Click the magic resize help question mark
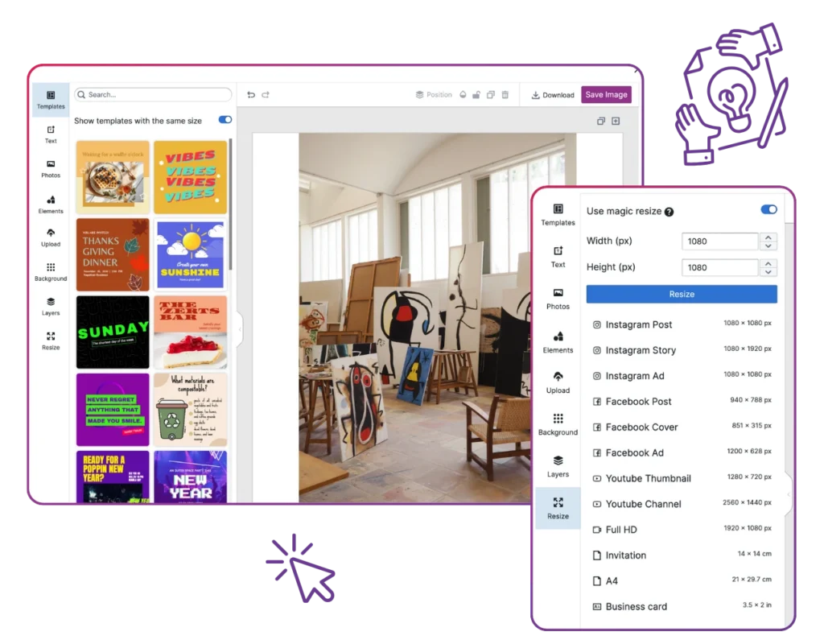 click(669, 212)
